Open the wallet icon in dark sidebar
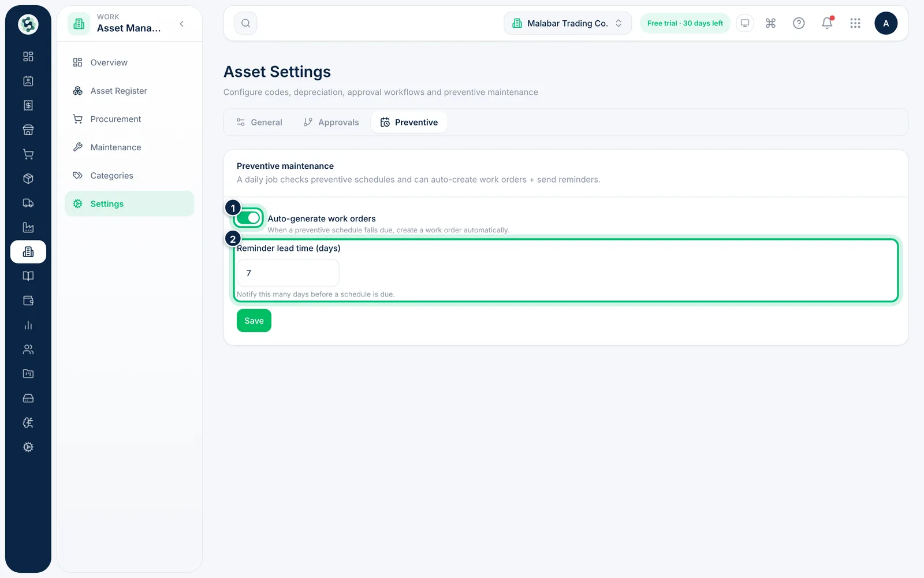 pyautogui.click(x=28, y=301)
